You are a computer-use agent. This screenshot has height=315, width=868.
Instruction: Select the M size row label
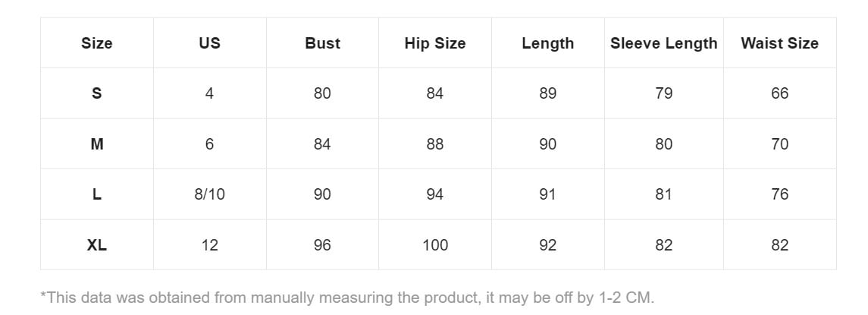96,144
